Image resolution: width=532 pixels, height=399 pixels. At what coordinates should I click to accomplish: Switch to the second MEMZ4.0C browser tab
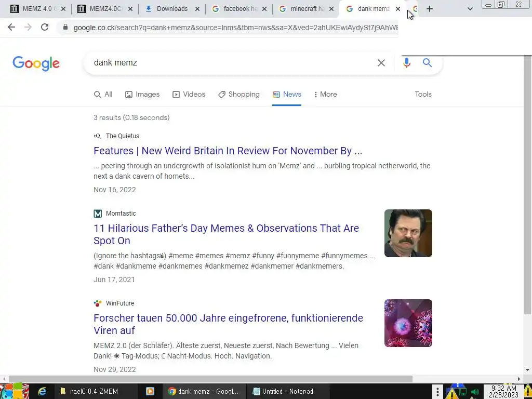click(x=99, y=9)
